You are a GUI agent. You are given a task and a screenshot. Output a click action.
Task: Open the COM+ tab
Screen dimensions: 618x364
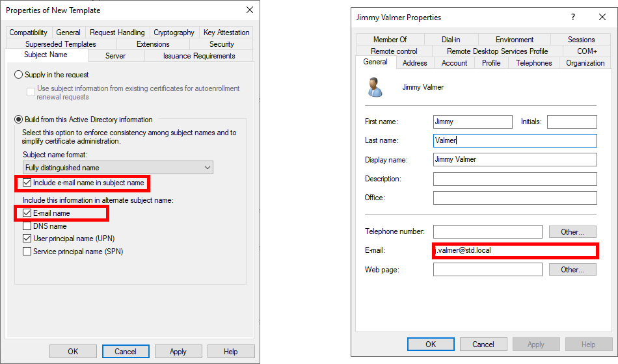[x=587, y=51]
